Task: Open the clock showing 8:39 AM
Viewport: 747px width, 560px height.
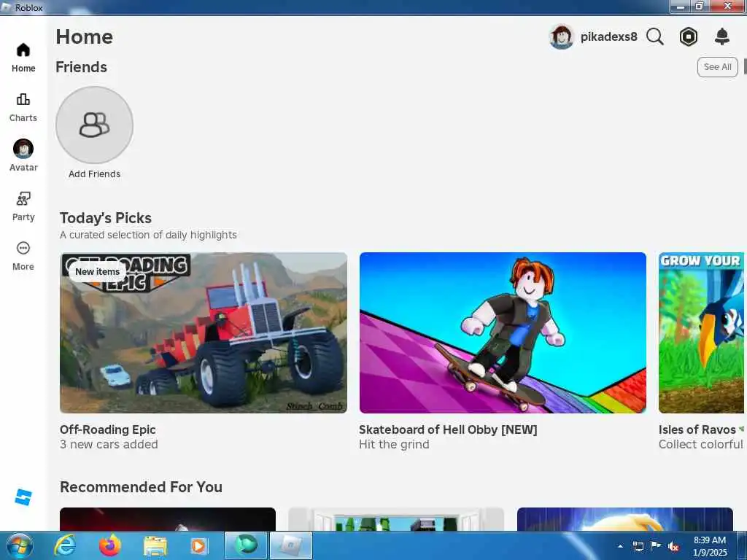Action: tap(710, 546)
